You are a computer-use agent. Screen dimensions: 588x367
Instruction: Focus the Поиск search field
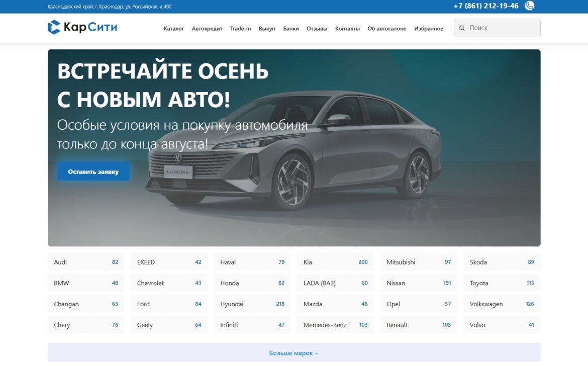pos(497,28)
